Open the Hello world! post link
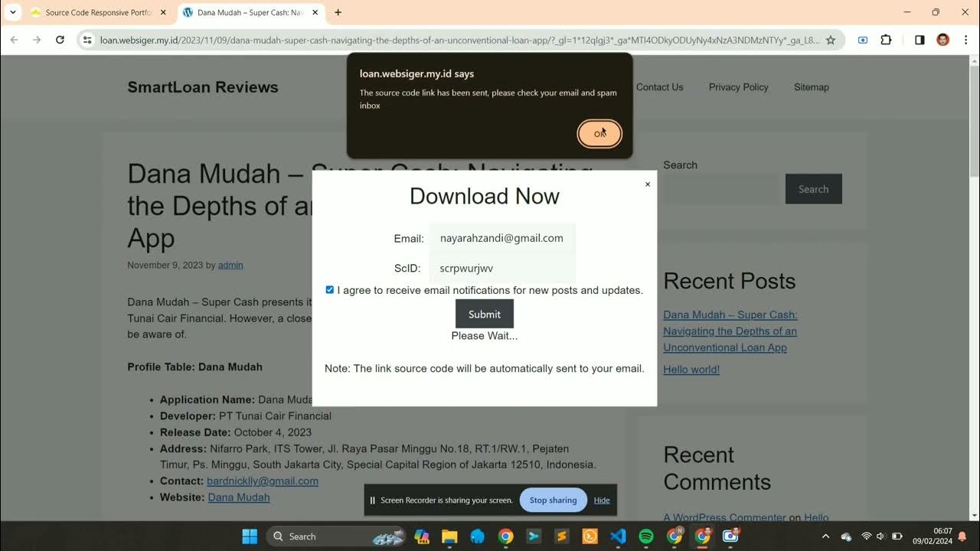This screenshot has width=980, height=551. point(691,370)
